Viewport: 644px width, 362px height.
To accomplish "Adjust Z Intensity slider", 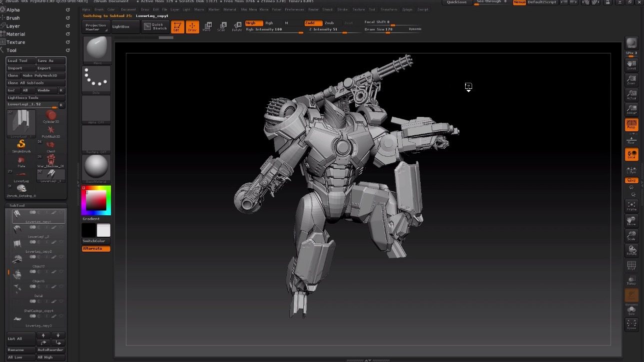I will point(335,29).
